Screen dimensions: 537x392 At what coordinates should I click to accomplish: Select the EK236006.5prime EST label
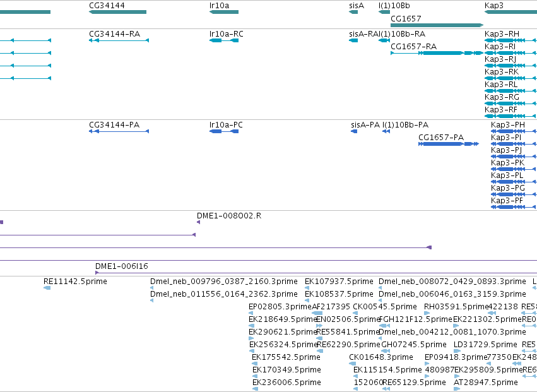coord(286,383)
